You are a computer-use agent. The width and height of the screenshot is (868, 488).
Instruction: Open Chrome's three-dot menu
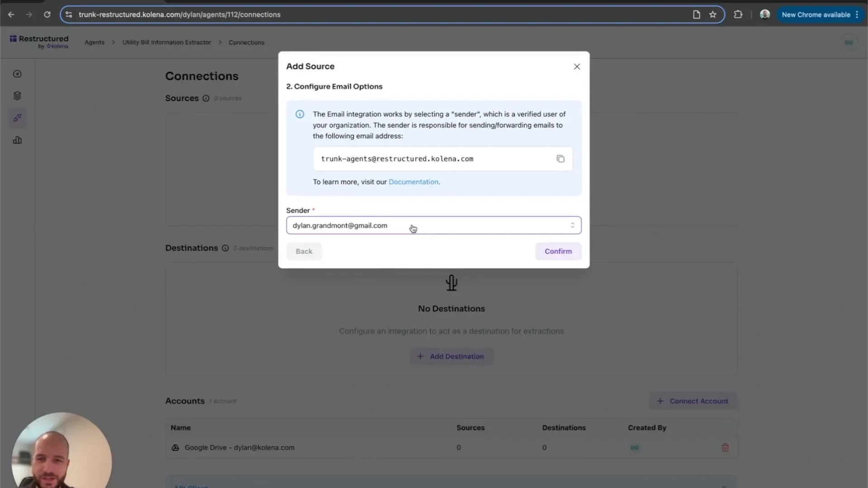858,14
